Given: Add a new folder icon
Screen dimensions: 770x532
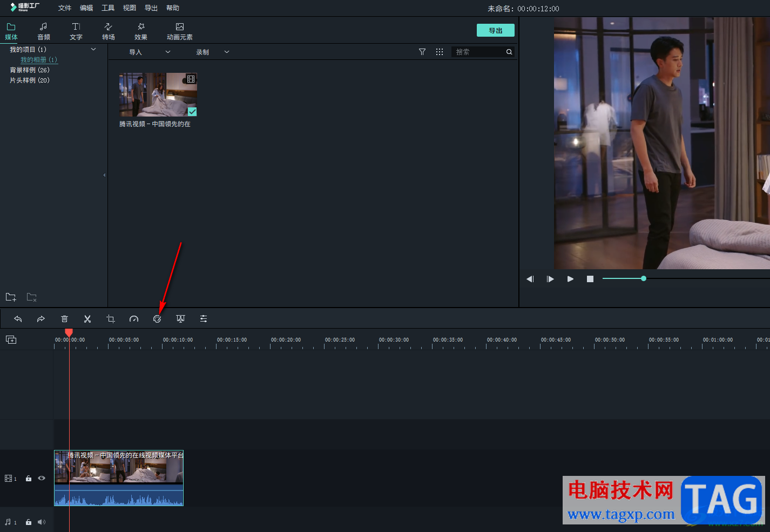Looking at the screenshot, I should 11,297.
